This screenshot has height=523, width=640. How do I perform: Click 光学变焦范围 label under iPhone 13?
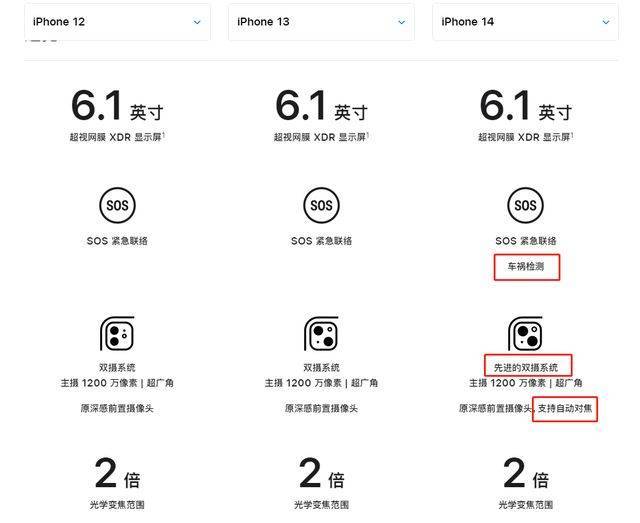tap(321, 505)
